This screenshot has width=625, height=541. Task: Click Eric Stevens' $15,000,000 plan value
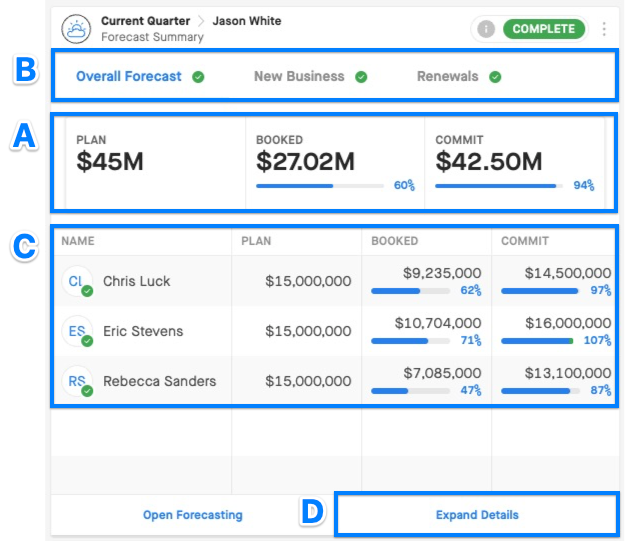308,331
